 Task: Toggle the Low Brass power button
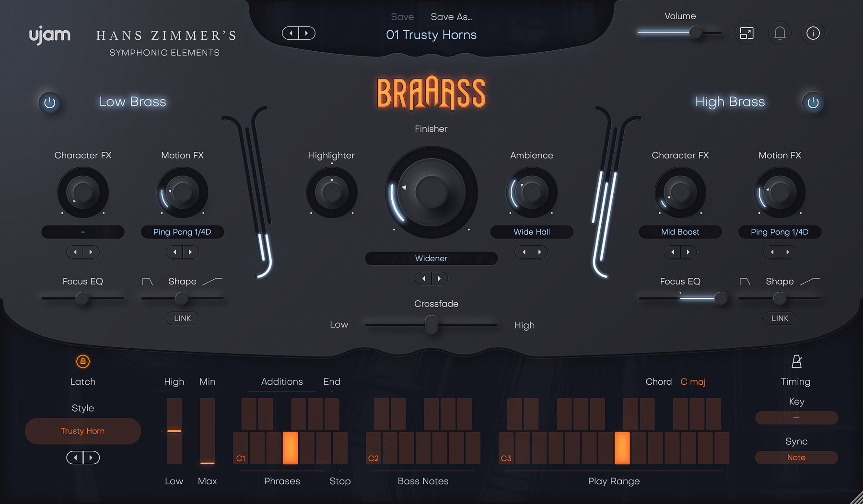[x=50, y=103]
